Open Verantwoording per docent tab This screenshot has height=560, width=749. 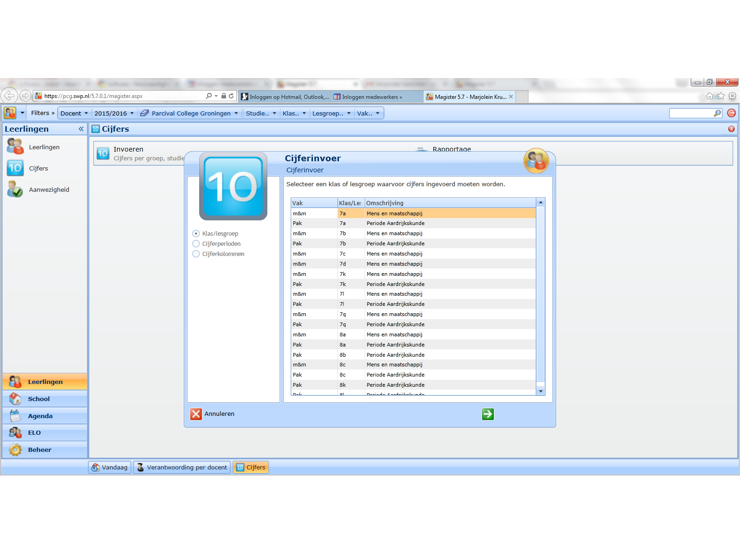(x=182, y=467)
